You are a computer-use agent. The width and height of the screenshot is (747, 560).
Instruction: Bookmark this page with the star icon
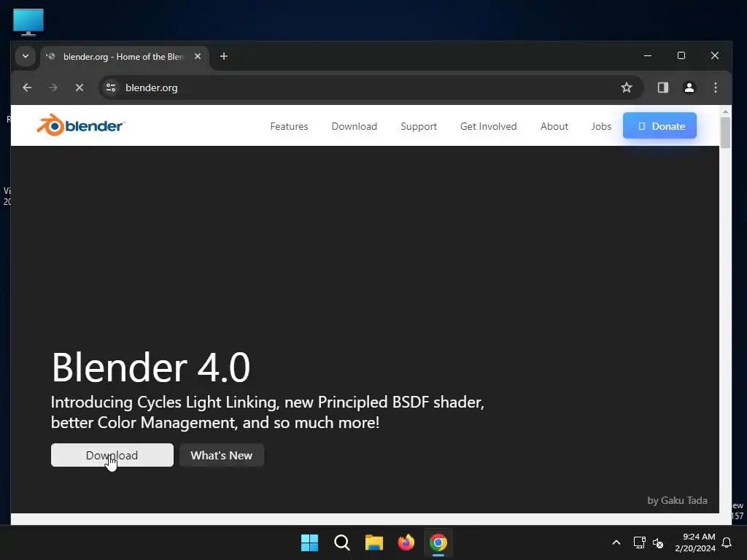(627, 87)
